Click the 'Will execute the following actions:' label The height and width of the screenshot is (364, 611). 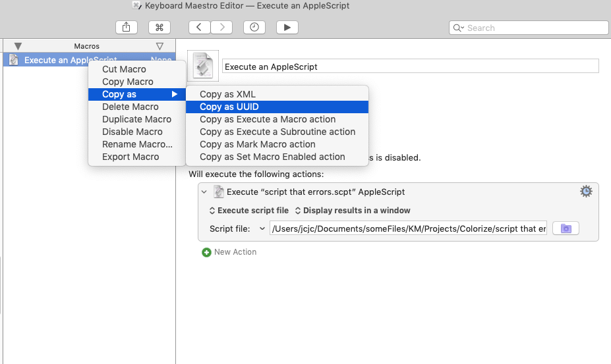point(256,174)
